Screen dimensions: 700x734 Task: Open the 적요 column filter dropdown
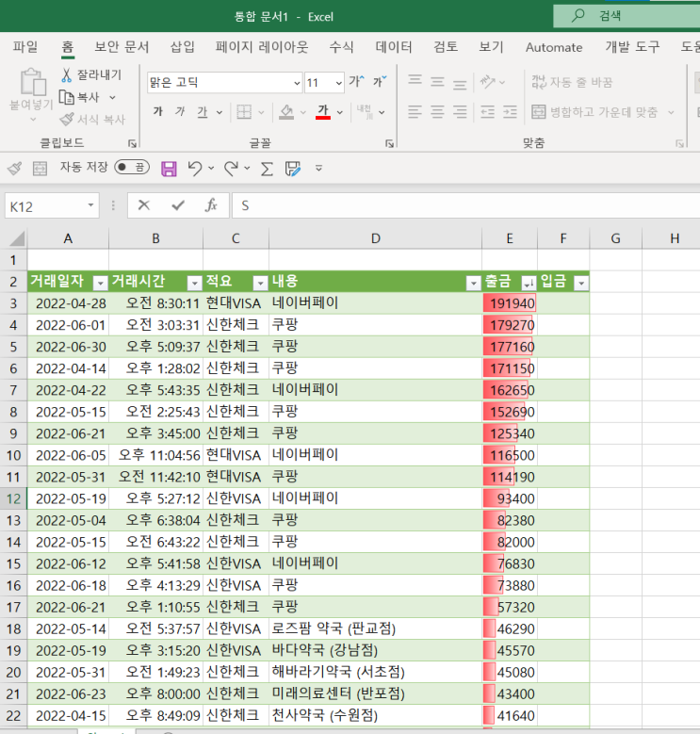click(260, 283)
